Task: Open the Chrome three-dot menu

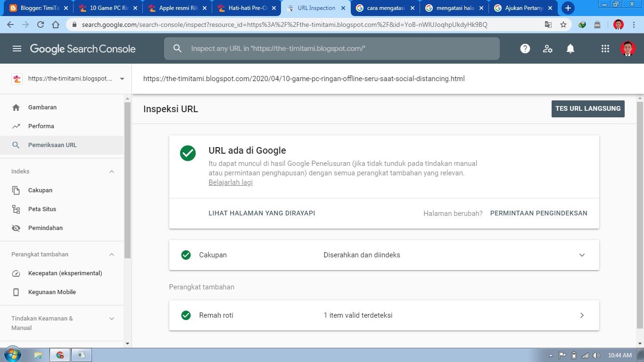Action: (634, 25)
